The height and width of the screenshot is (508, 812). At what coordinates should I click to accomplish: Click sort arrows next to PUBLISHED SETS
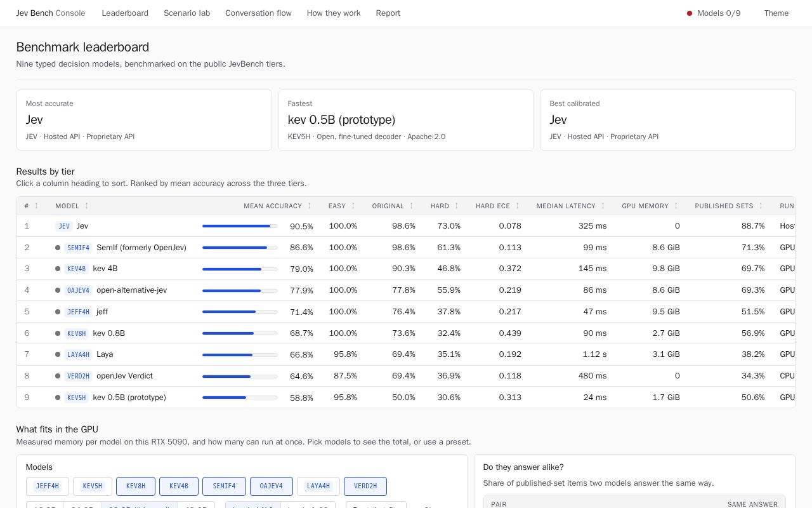[761, 206]
